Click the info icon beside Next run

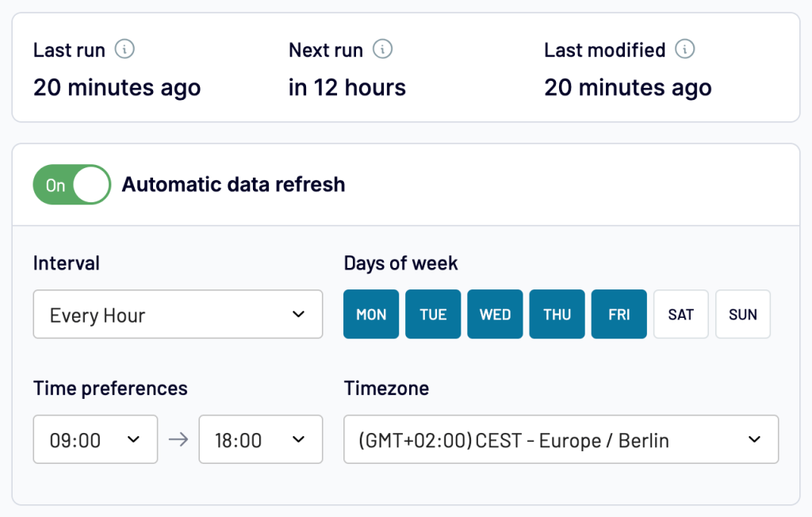pyautogui.click(x=382, y=50)
